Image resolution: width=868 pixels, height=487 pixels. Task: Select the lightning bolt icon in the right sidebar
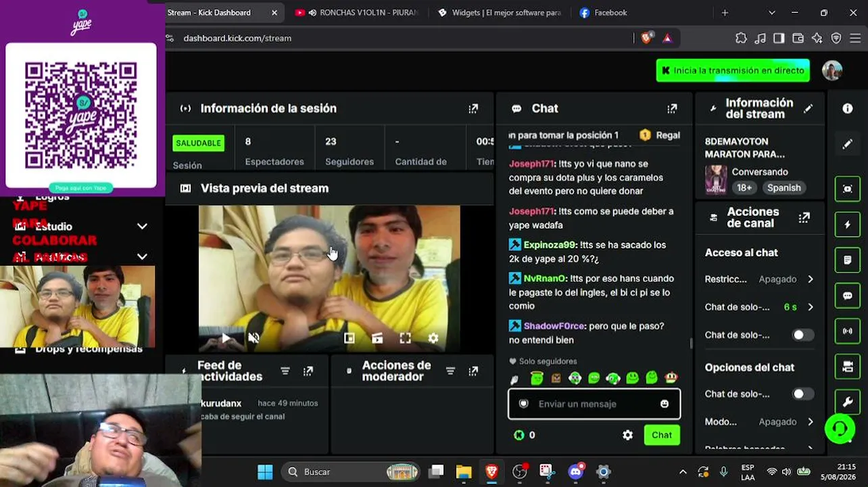(x=848, y=225)
